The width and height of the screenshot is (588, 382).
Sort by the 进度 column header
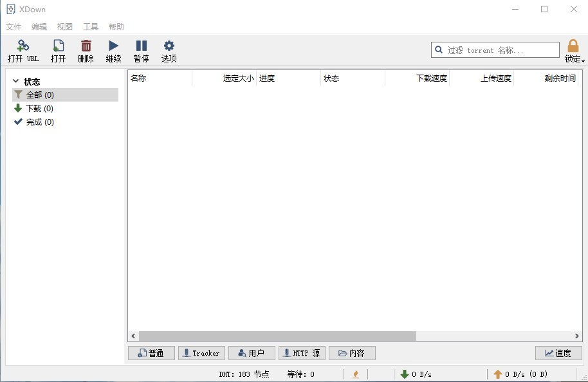[x=289, y=78]
